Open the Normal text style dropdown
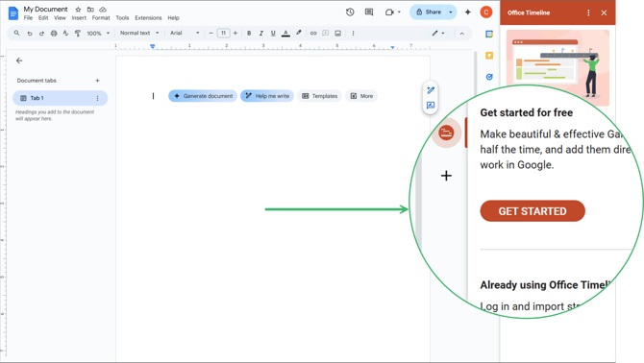The height and width of the screenshot is (363, 644). click(139, 33)
